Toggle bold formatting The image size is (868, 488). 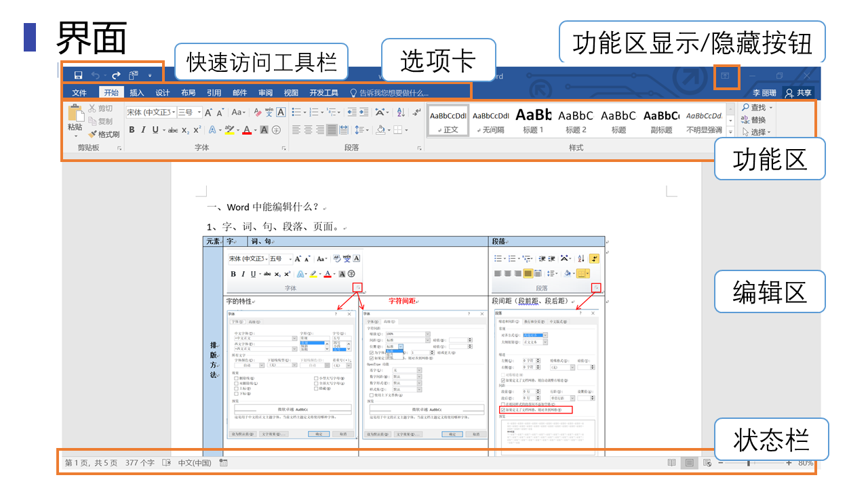pos(132,130)
